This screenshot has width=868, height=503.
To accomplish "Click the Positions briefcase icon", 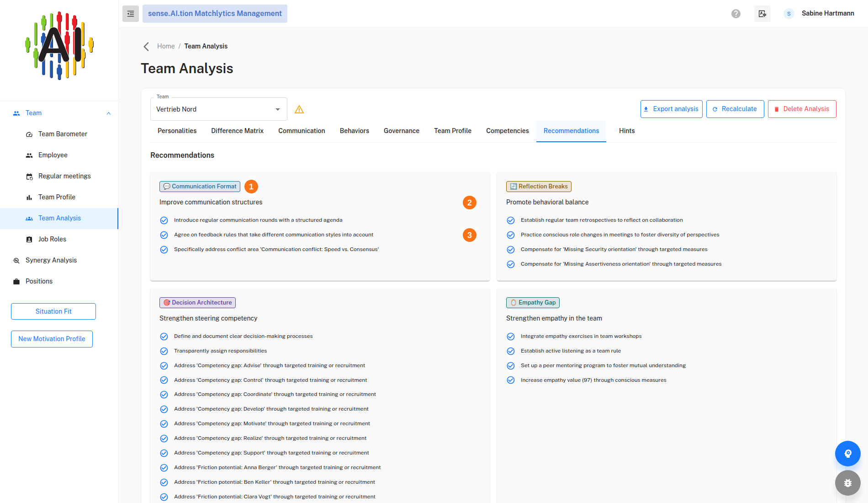I will tap(16, 282).
